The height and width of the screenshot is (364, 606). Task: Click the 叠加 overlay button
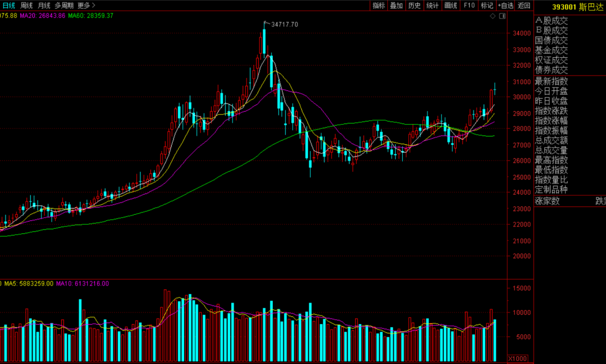[x=397, y=6]
